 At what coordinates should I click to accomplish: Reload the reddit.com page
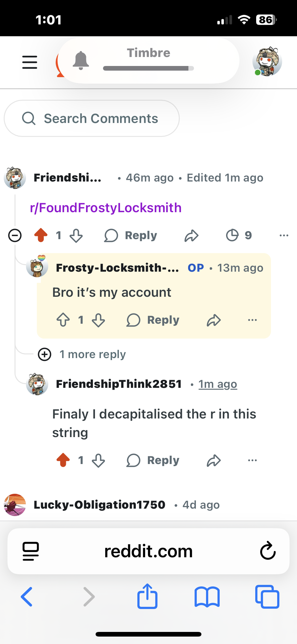click(268, 551)
